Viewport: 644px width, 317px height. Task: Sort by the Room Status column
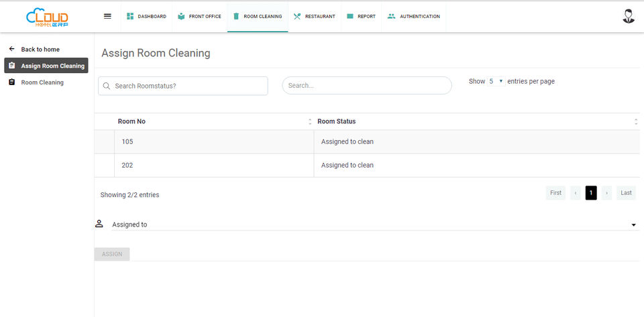635,121
